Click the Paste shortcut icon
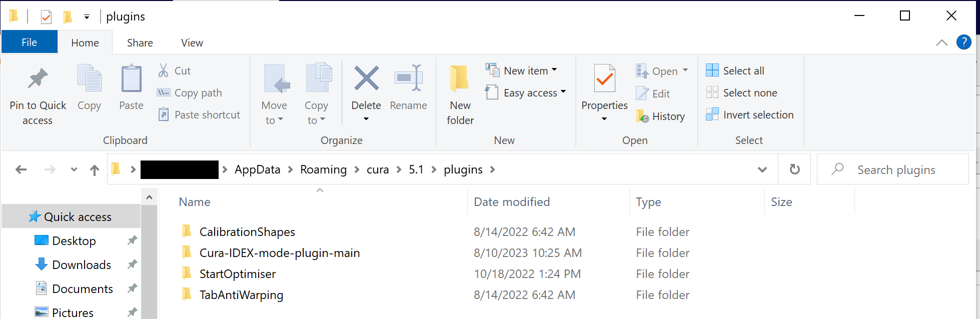Image resolution: width=980 pixels, height=319 pixels. point(163,114)
